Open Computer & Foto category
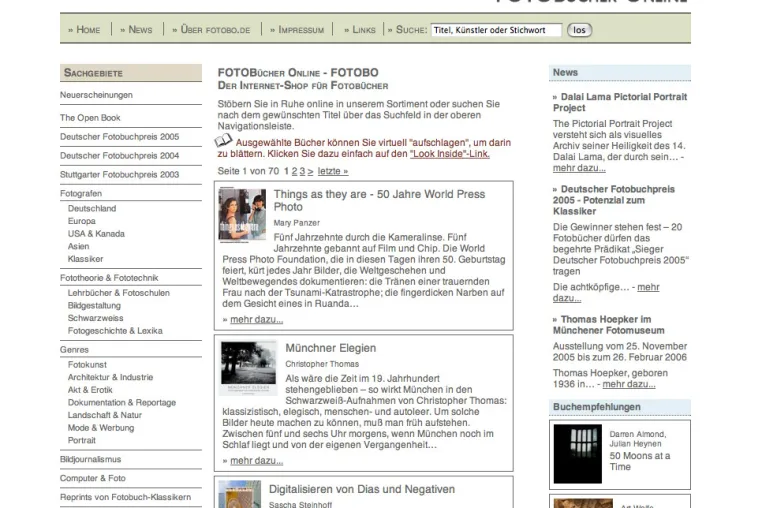762x508 pixels. coord(92,478)
